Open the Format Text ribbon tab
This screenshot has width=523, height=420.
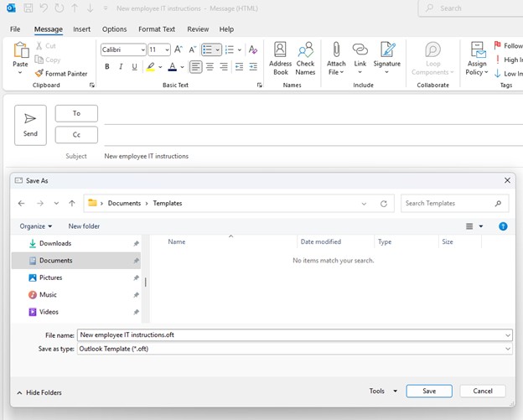point(157,29)
